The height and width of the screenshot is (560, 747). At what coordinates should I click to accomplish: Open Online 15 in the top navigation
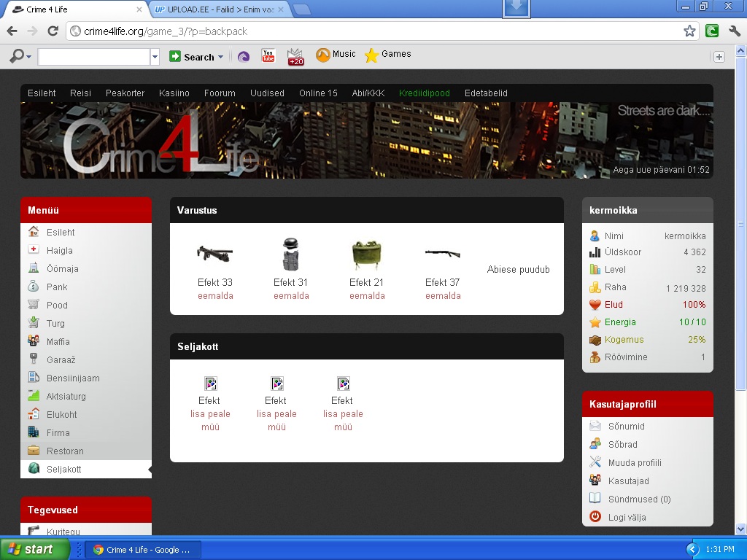coord(318,93)
